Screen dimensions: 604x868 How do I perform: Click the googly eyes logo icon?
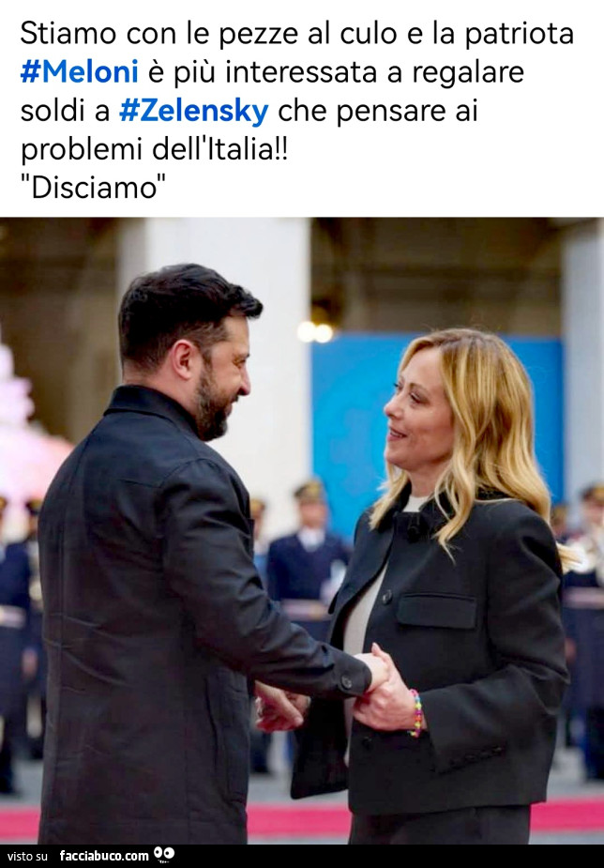coord(164,855)
